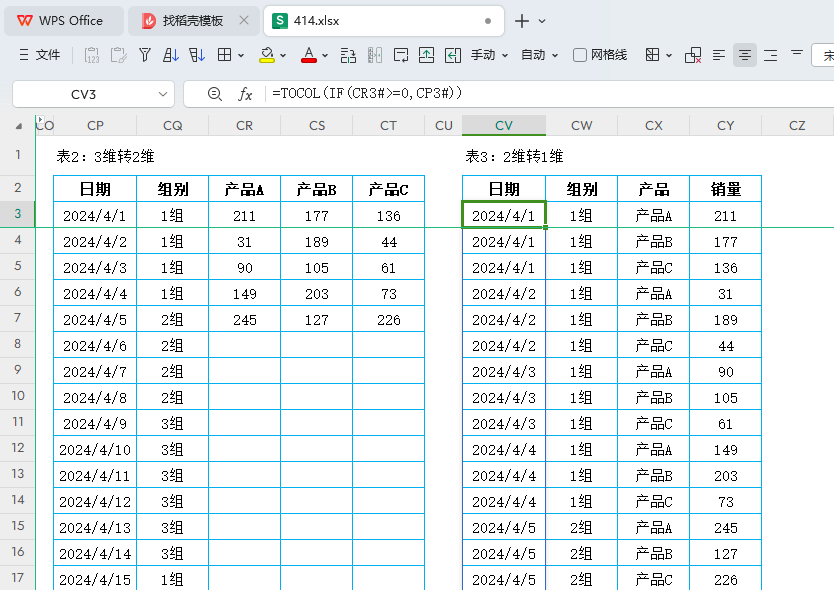Apply center horizontal alignment
This screenshot has height=590, width=834.
[744, 55]
